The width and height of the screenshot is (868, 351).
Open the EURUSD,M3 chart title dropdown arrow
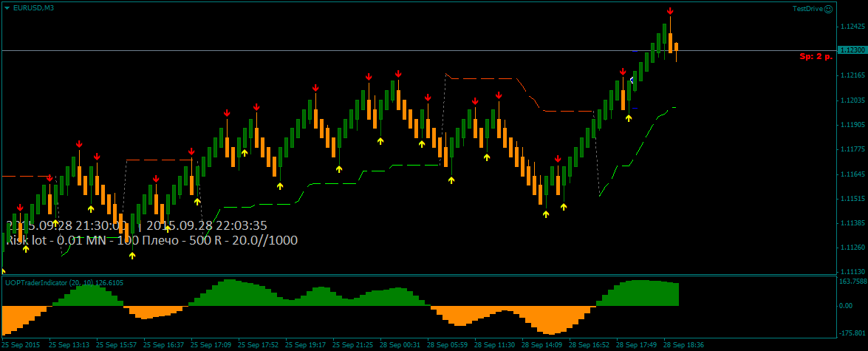(x=7, y=7)
